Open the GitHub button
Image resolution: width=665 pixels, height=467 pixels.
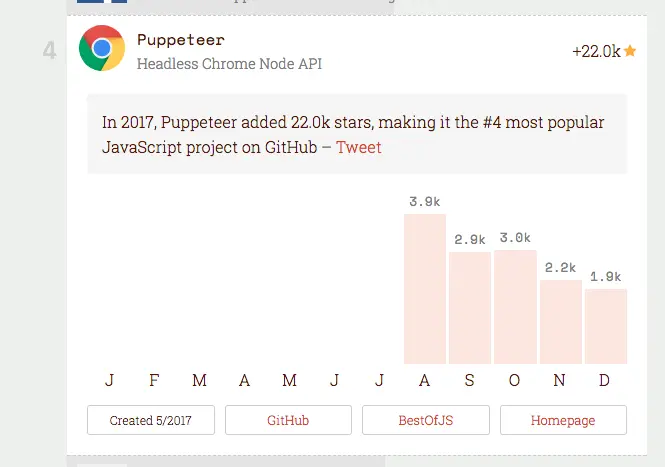(x=288, y=420)
